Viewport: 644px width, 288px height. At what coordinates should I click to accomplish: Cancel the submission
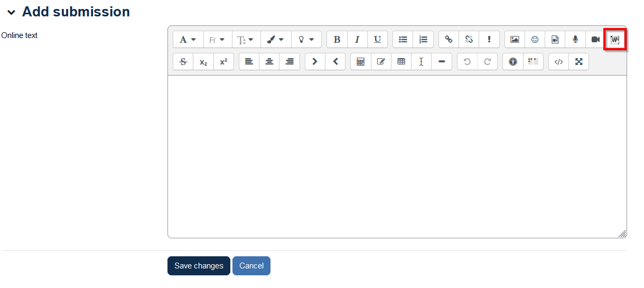pyautogui.click(x=251, y=266)
